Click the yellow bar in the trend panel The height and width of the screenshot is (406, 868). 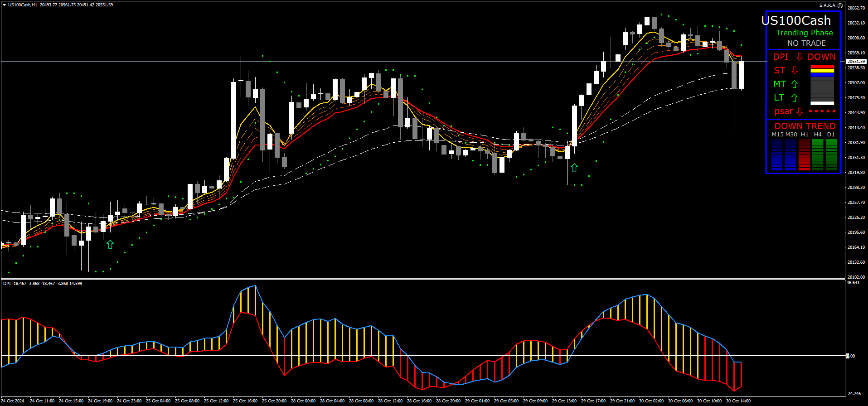(x=822, y=71)
